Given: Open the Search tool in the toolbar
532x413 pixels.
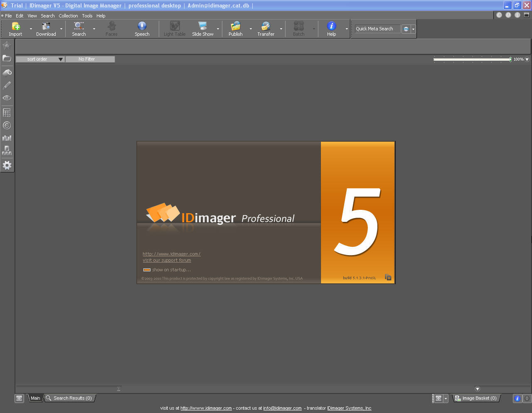Looking at the screenshot, I should [79, 29].
